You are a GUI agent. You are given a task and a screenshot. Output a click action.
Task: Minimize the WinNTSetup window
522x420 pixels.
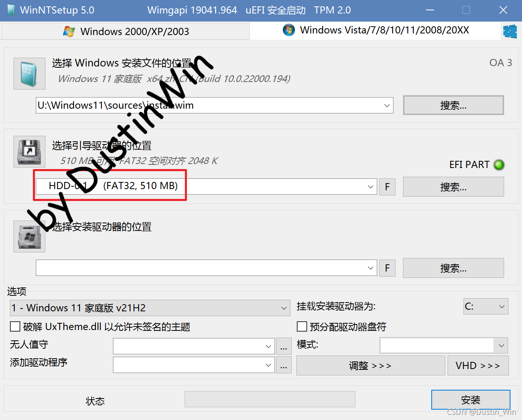coord(430,10)
